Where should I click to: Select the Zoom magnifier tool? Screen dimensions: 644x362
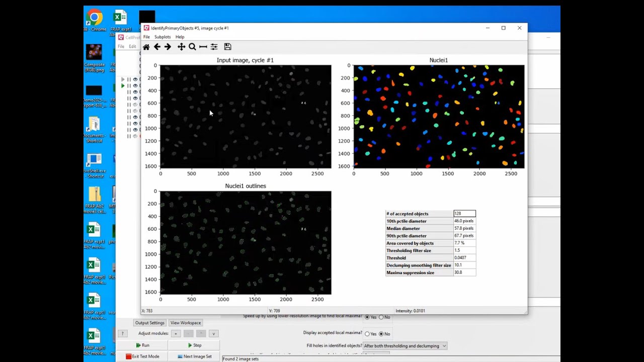(192, 47)
